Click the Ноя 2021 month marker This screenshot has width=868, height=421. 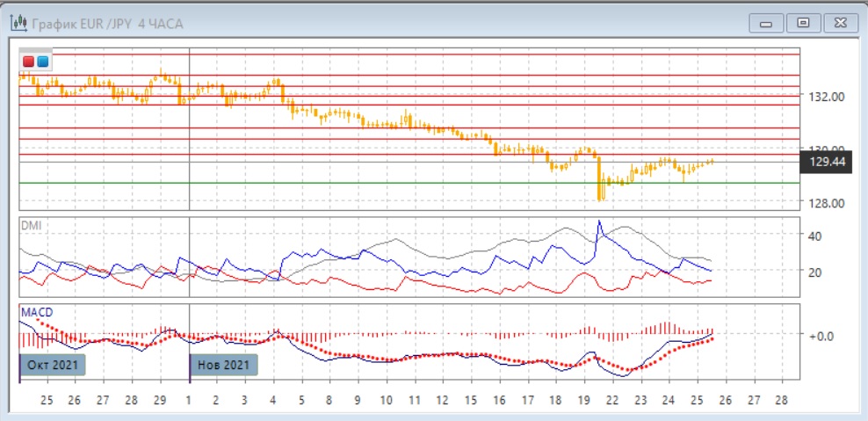(x=224, y=364)
